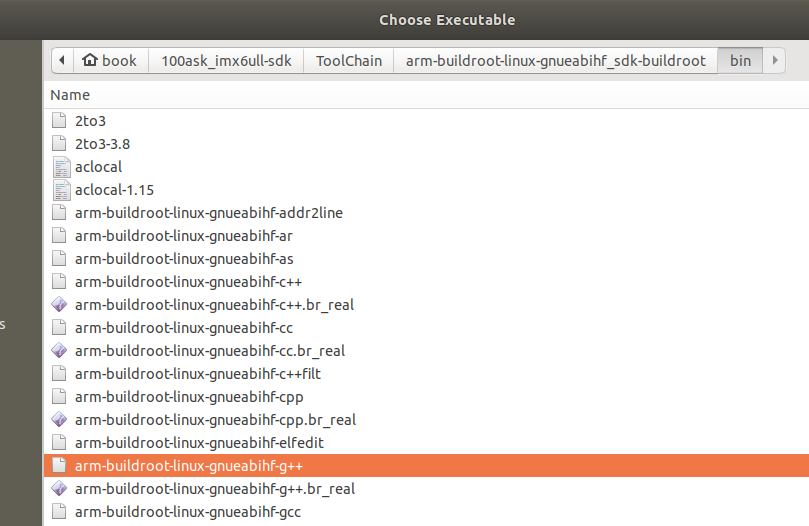
Task: Select the bin path button
Action: pyautogui.click(x=740, y=61)
